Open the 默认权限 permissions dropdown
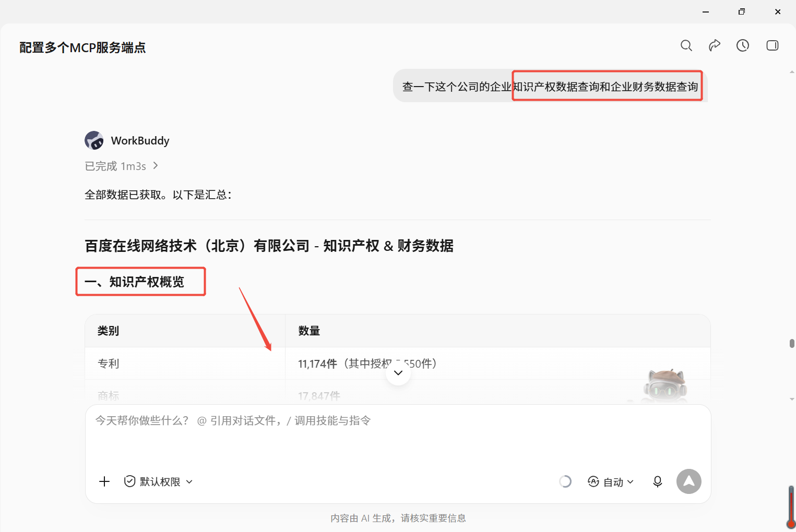The width and height of the screenshot is (796, 532). (x=159, y=481)
